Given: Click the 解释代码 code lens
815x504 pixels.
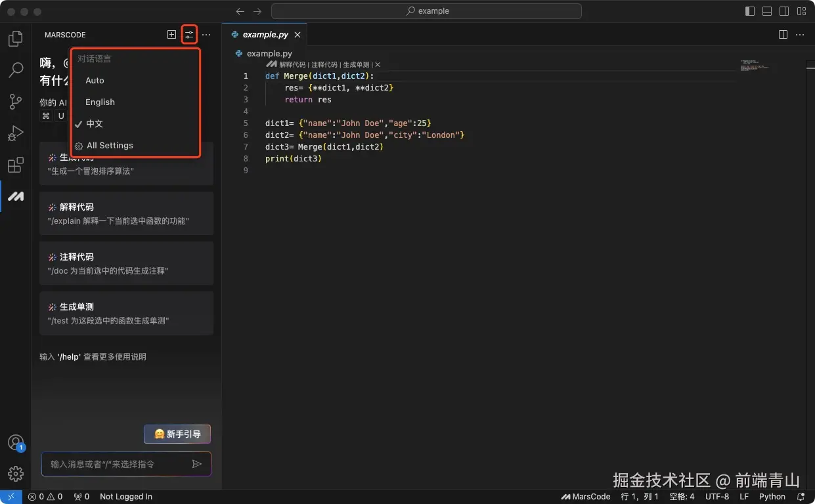Looking at the screenshot, I should pyautogui.click(x=293, y=64).
